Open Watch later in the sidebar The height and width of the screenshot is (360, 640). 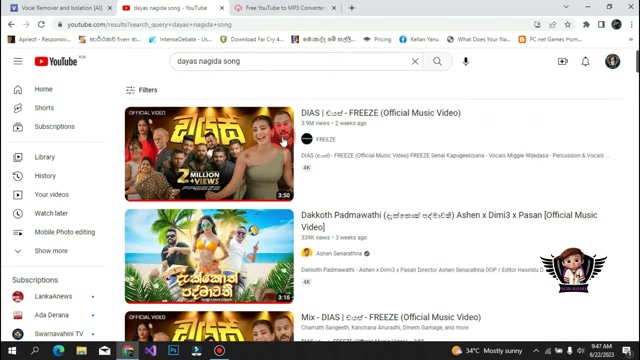click(51, 213)
